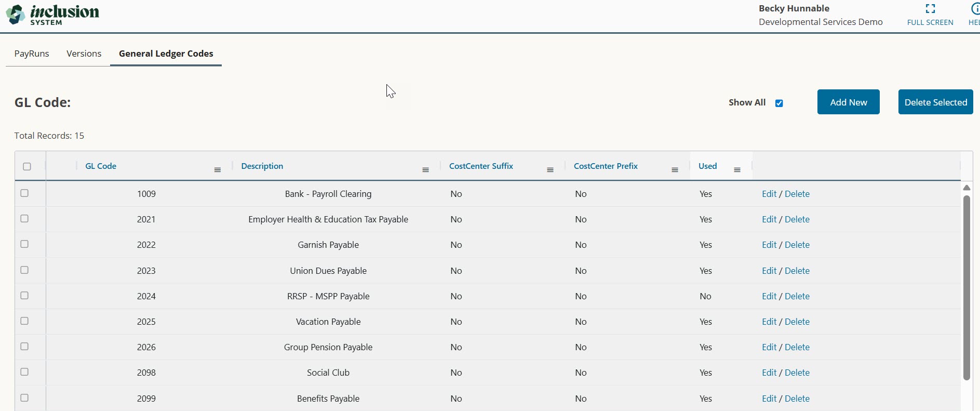
Task: Check the RRSP - MSPP Payable row
Action: (x=24, y=296)
